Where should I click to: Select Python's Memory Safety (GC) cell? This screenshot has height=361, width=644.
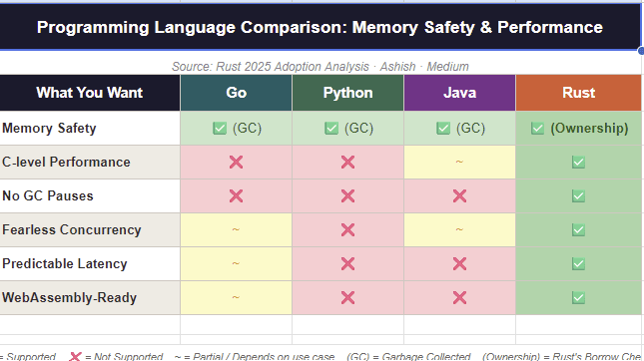tap(347, 128)
